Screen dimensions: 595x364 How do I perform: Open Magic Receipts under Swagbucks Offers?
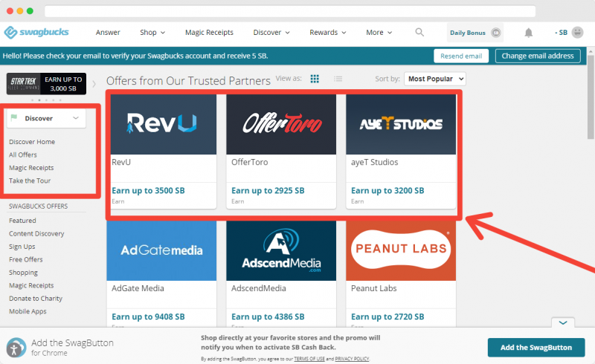click(31, 285)
